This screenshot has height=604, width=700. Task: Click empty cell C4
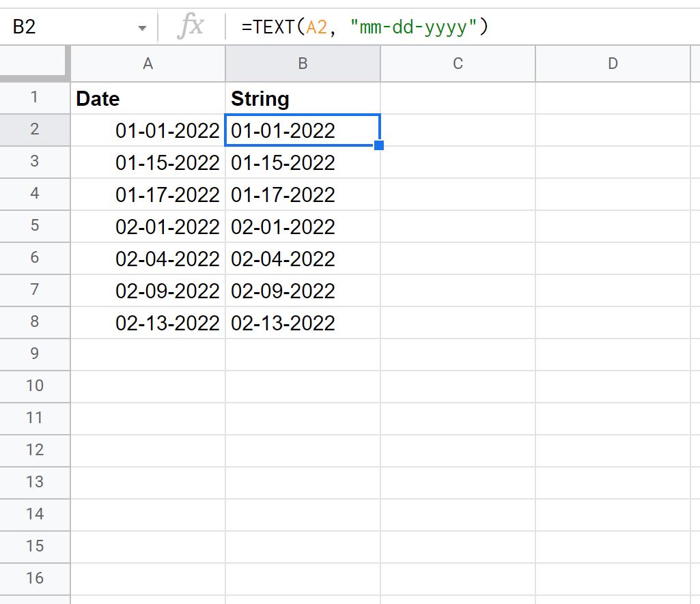pyautogui.click(x=458, y=195)
